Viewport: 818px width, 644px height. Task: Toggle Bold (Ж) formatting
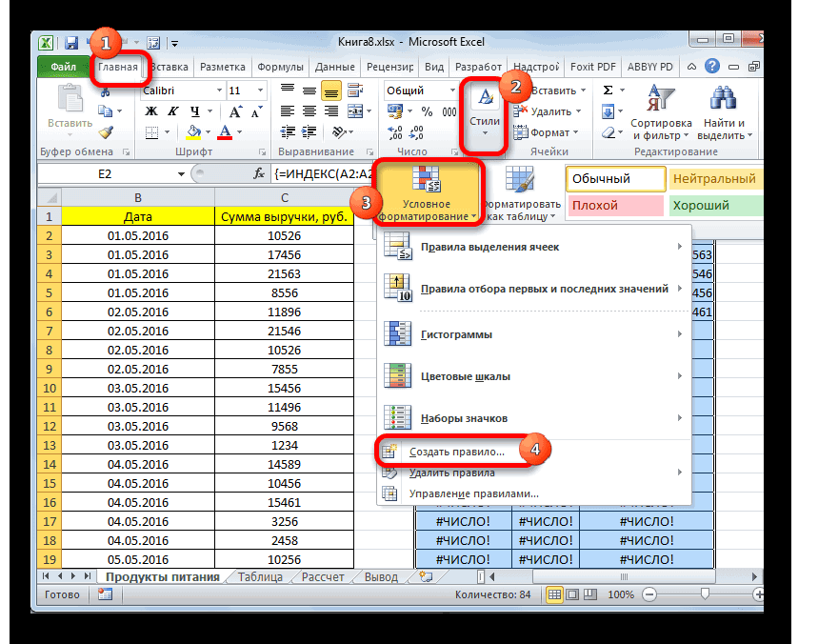click(151, 111)
